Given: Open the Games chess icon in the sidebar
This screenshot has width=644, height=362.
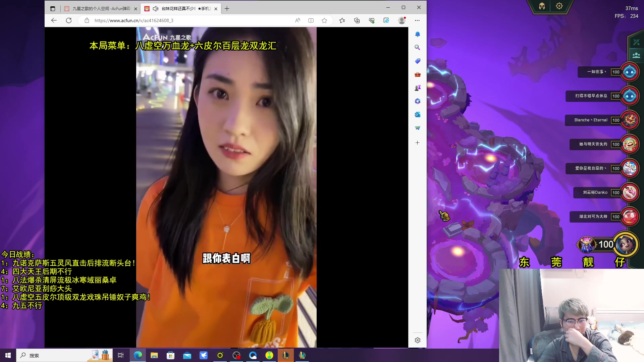Looking at the screenshot, I should tap(417, 88).
